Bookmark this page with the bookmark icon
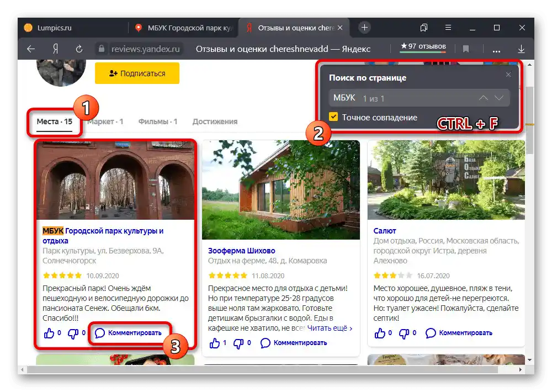Viewport: 552px width, 392px height. (x=466, y=49)
